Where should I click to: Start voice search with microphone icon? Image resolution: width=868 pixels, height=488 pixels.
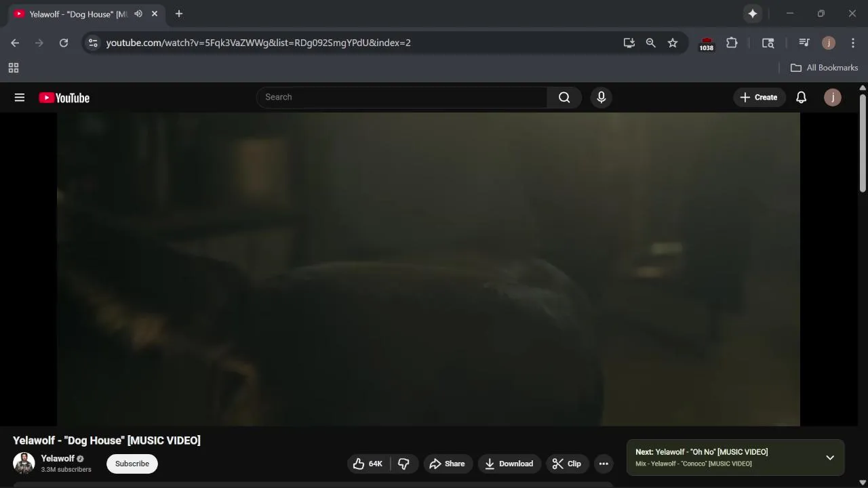coord(601,97)
